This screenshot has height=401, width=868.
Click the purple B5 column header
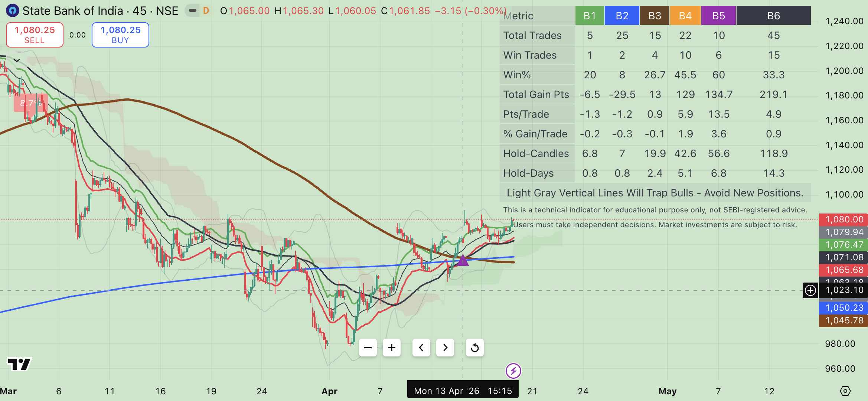click(718, 16)
